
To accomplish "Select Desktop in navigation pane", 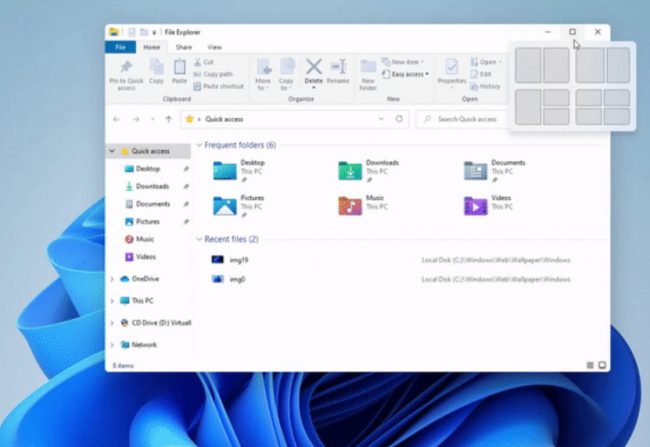I will tap(148, 168).
